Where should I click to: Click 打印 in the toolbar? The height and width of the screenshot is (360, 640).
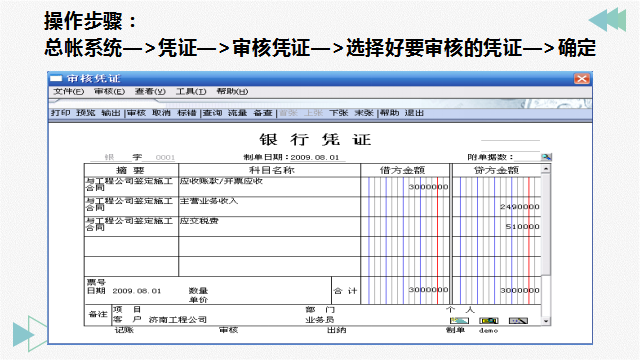(x=60, y=113)
